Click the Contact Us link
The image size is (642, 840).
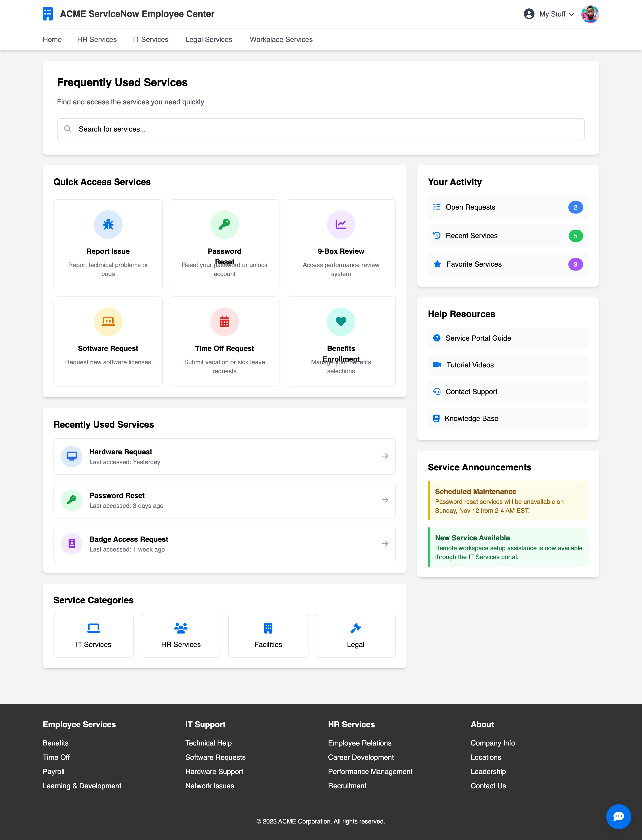coord(488,786)
